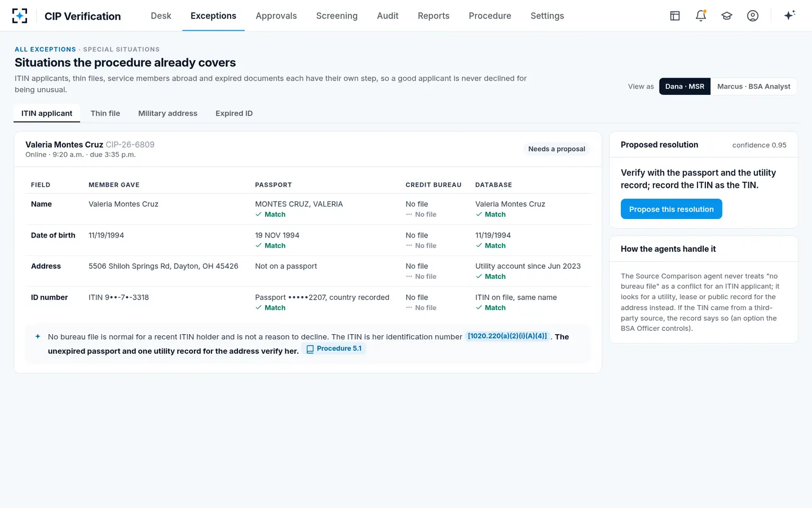This screenshot has height=508, width=812.
Task: Click ITIN on file, same name cell
Action: (516, 297)
